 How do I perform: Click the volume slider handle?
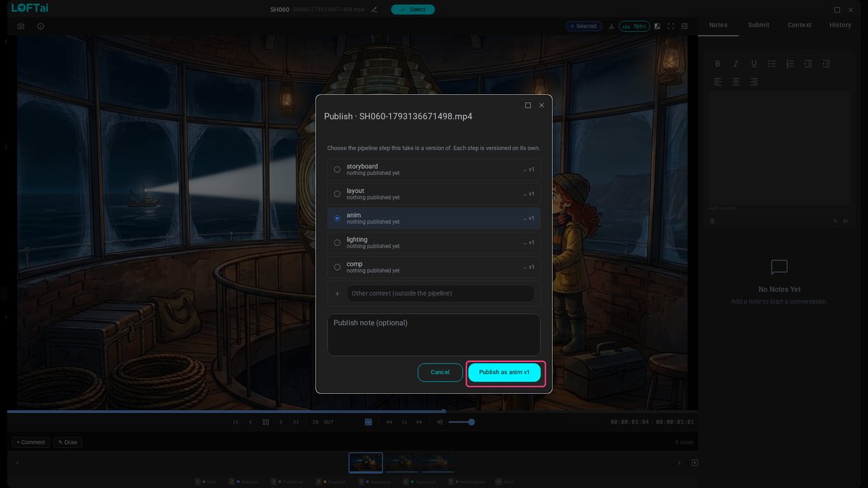471,422
